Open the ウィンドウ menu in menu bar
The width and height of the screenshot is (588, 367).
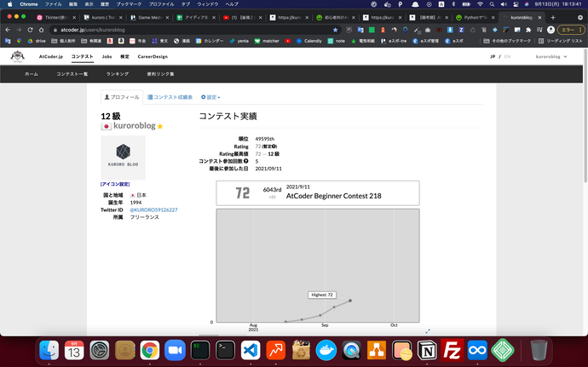(x=207, y=4)
